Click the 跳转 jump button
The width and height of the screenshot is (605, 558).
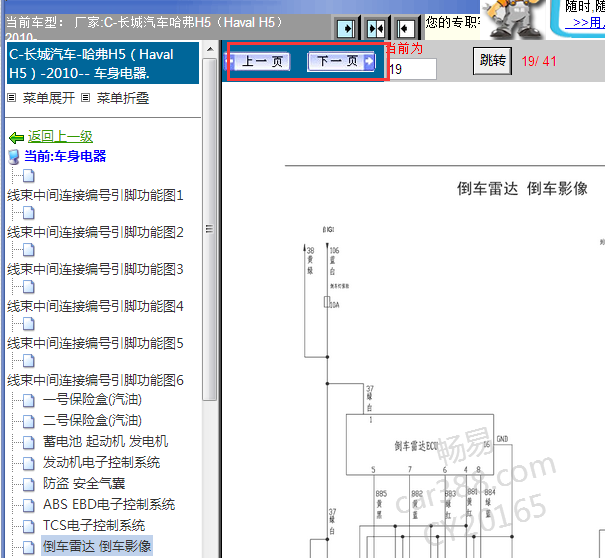pos(492,61)
